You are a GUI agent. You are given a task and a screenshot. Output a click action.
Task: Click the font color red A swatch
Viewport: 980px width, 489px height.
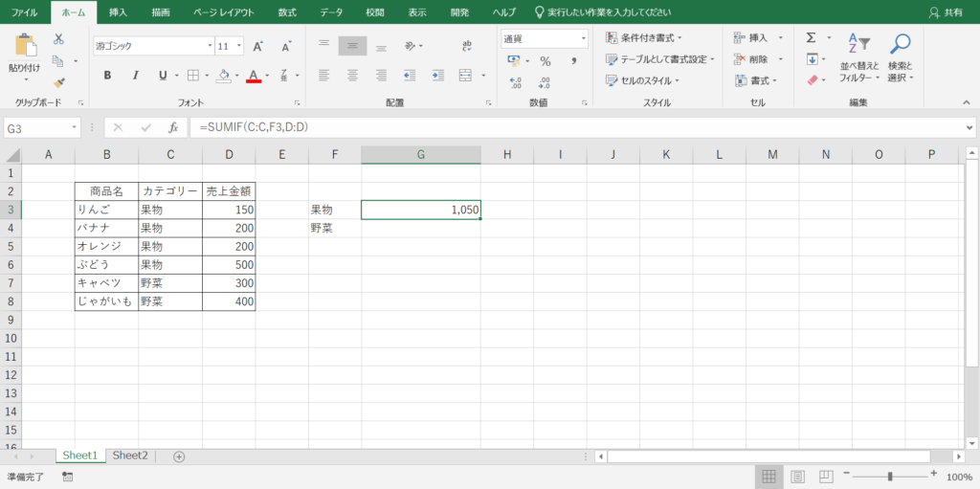coord(253,75)
